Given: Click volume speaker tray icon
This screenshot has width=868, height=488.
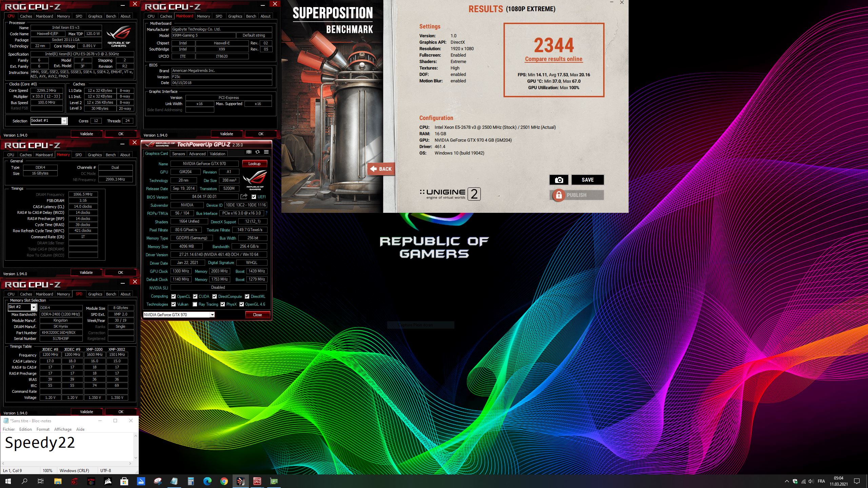Looking at the screenshot, I should pos(811,481).
